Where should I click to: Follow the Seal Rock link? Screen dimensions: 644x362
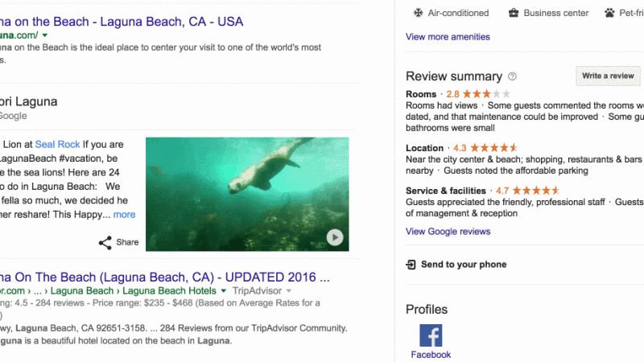57,144
